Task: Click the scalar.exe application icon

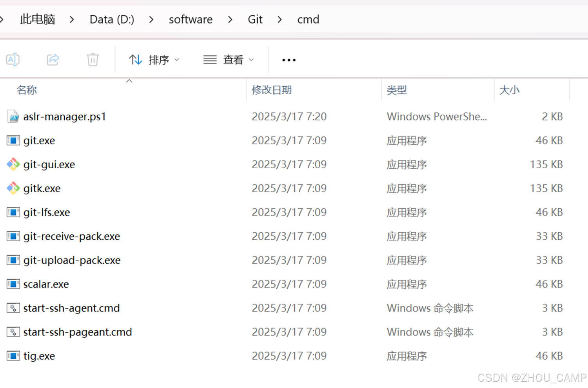Action: (x=13, y=284)
